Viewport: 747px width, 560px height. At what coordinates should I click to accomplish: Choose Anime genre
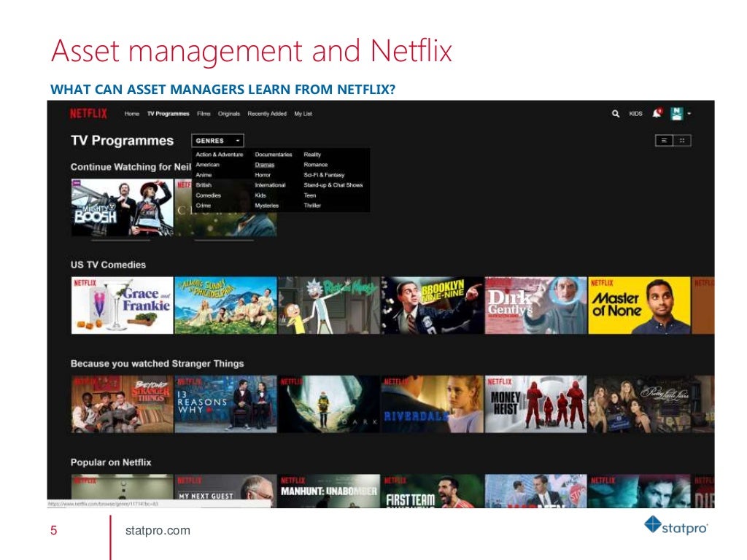click(204, 175)
